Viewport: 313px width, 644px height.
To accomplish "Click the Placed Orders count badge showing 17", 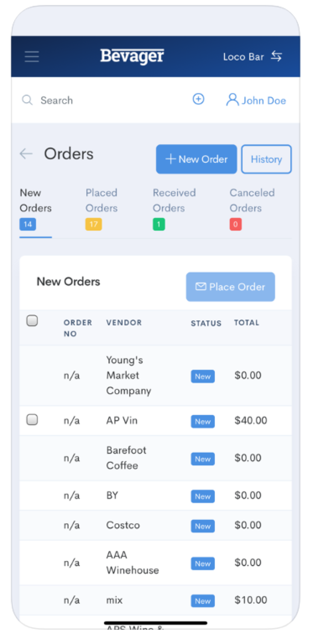I will tap(93, 224).
